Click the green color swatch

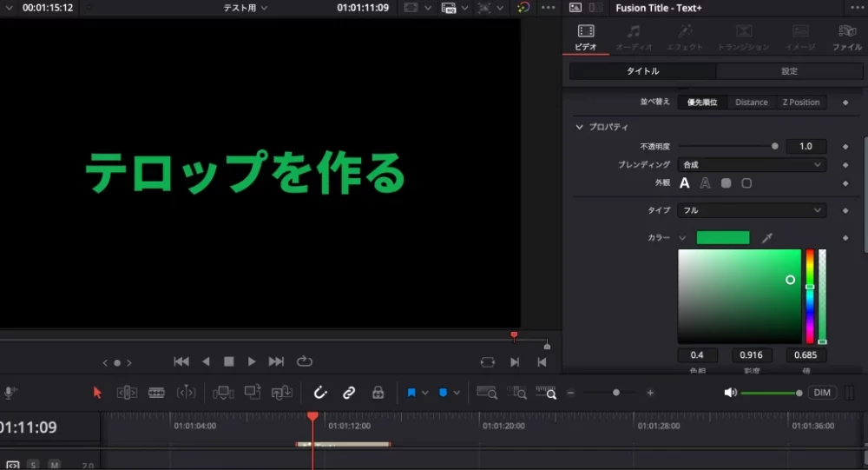point(722,238)
